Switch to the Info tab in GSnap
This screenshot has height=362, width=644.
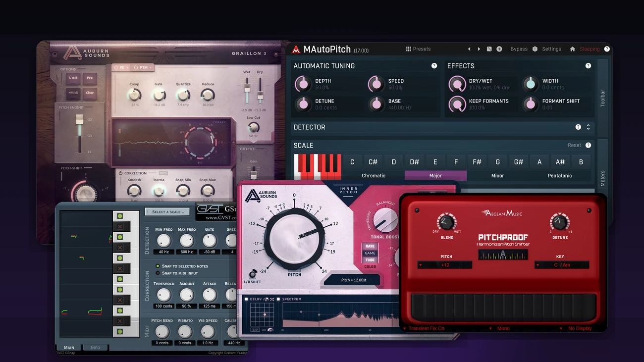[95, 348]
